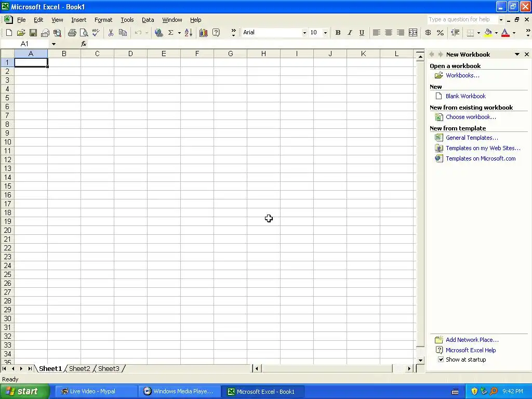The height and width of the screenshot is (399, 532).
Task: Open the Edit menu
Action: click(38, 20)
